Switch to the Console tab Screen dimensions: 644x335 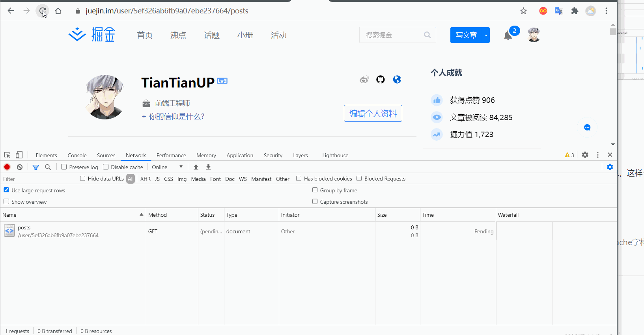coord(77,155)
